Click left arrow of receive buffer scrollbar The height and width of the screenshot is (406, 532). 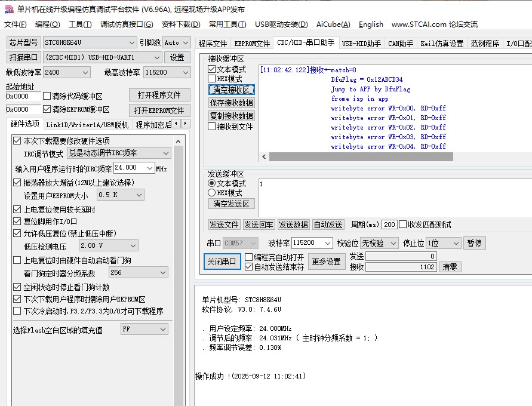click(263, 156)
